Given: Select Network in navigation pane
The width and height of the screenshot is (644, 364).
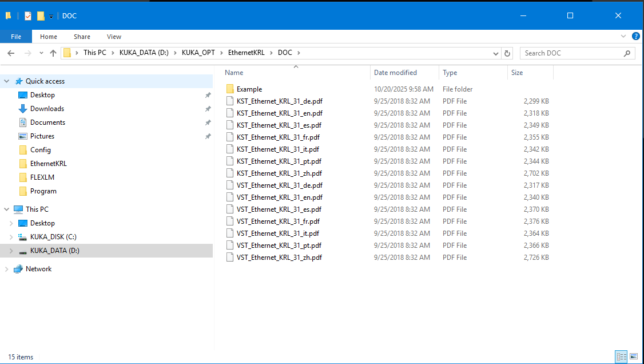Looking at the screenshot, I should pos(39,269).
